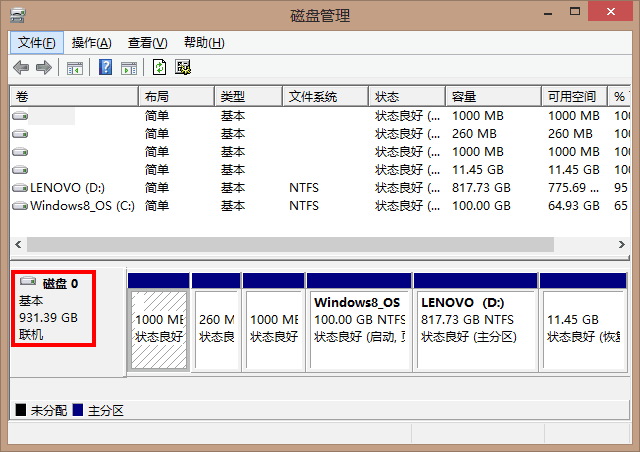This screenshot has width=640, height=452.
Task: Toggle the show/hide console tree icon
Action: [x=74, y=67]
